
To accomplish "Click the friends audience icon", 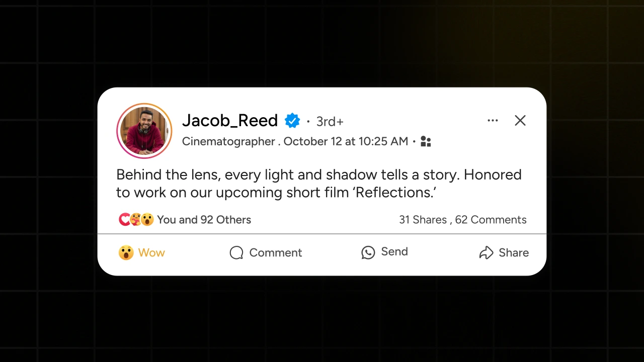I will tap(426, 142).
